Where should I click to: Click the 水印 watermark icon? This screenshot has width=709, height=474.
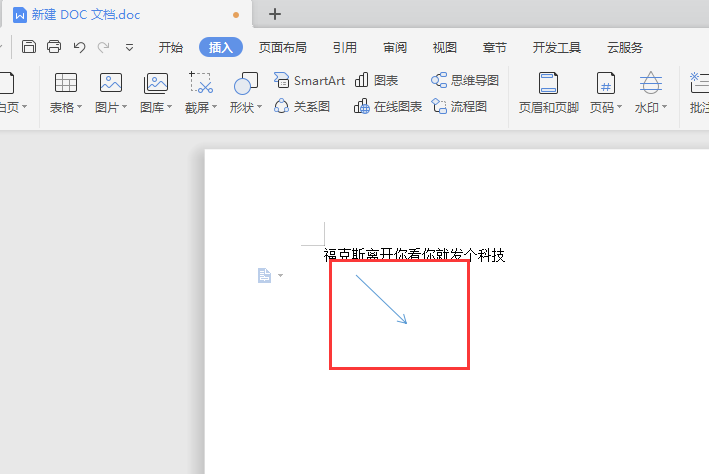point(651,83)
